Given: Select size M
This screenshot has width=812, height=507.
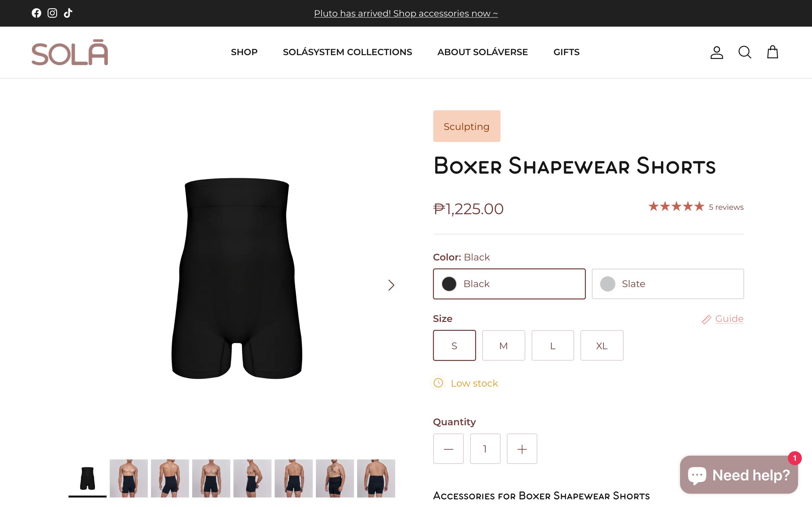Looking at the screenshot, I should (503, 345).
